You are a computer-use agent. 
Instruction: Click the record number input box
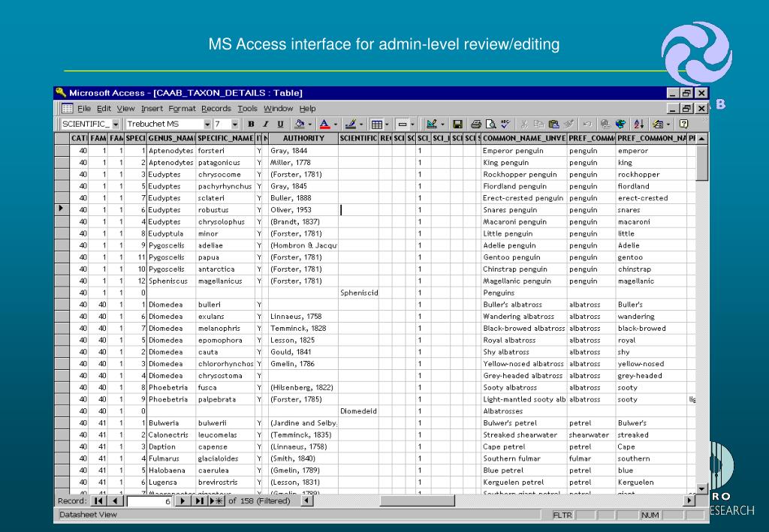coord(149,501)
